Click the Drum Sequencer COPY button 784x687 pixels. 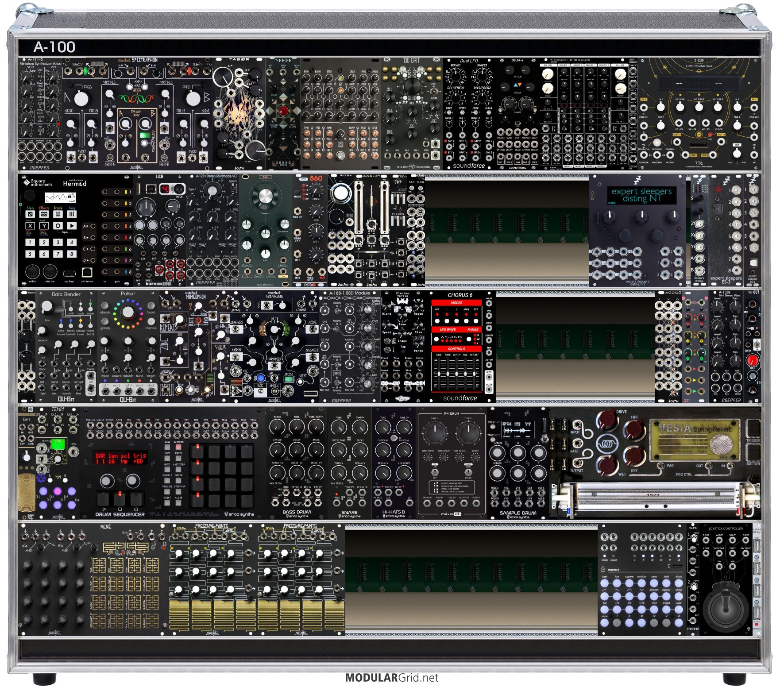167,458
